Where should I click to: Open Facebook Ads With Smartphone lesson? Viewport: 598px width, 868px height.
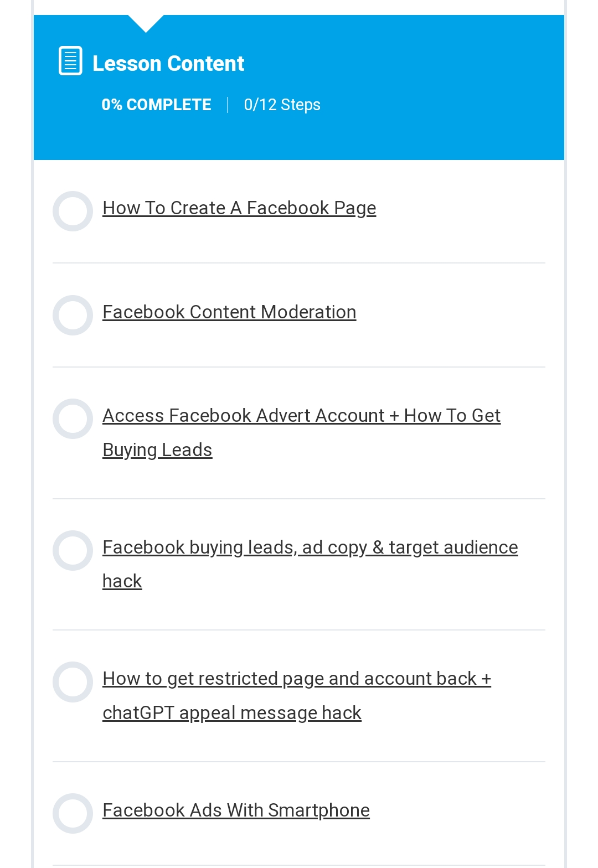coord(236,810)
